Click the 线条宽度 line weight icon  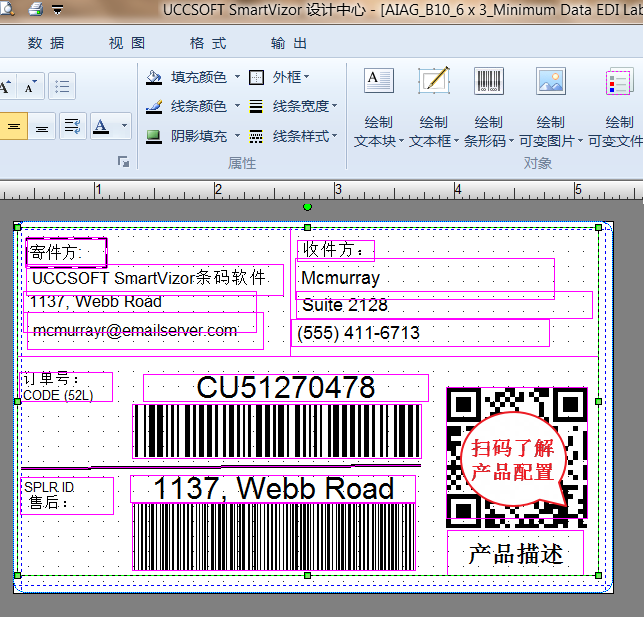(256, 106)
